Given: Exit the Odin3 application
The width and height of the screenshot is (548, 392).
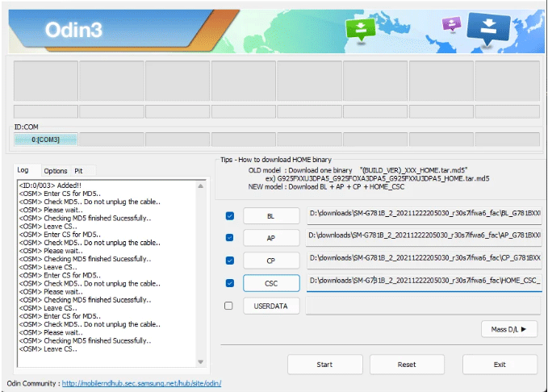Looking at the screenshot, I should (x=500, y=365).
